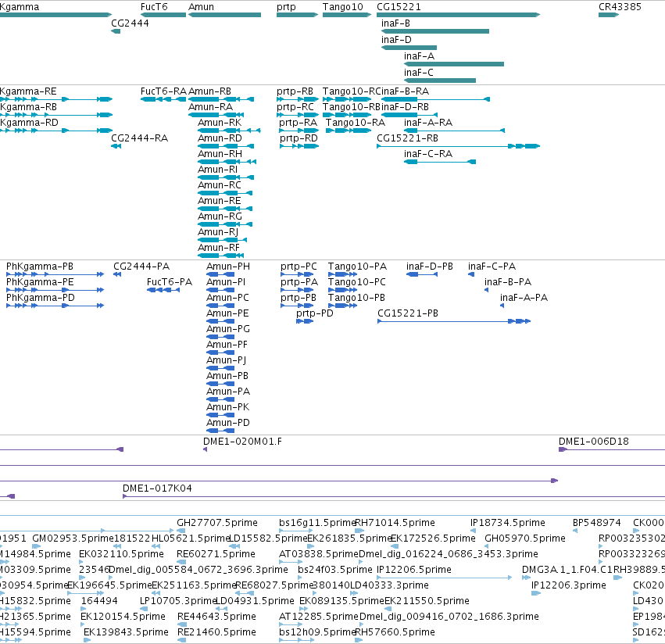Select protein inaF-B-PA
Screen dimensions: 665x644
click(508, 282)
